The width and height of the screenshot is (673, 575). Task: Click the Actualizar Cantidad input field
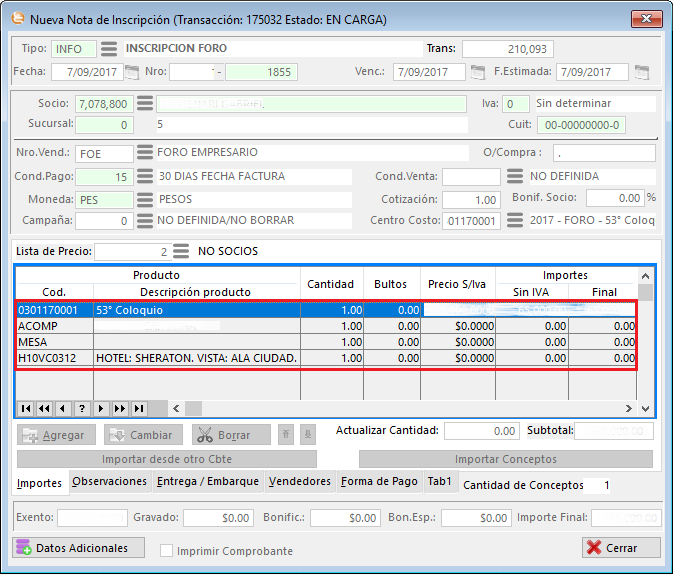[480, 431]
